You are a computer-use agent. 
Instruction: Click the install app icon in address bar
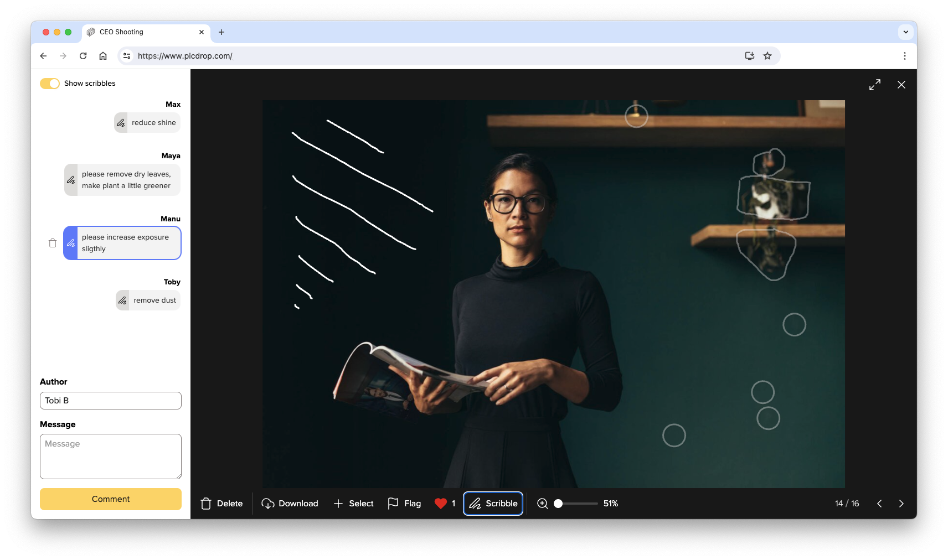[750, 56]
